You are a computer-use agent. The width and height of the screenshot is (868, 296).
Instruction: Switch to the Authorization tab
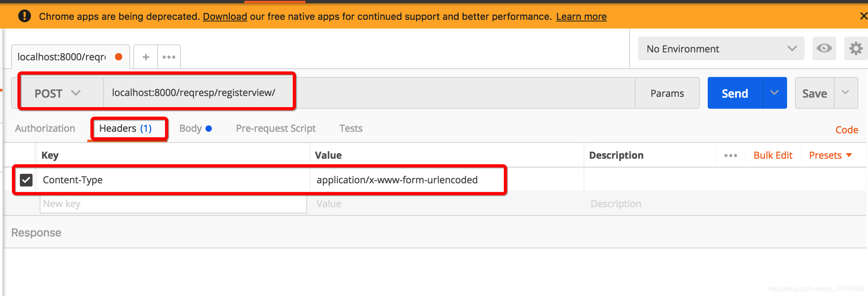tap(45, 128)
